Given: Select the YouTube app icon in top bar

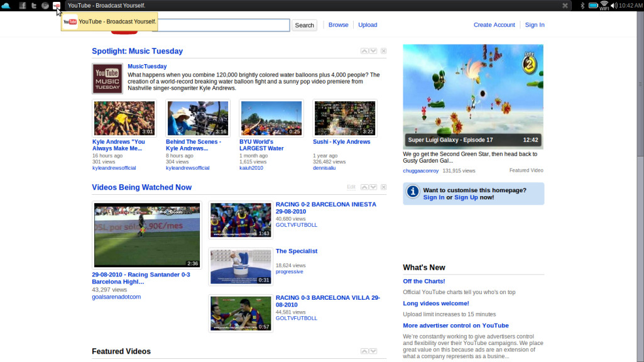Looking at the screenshot, I should click(57, 5).
